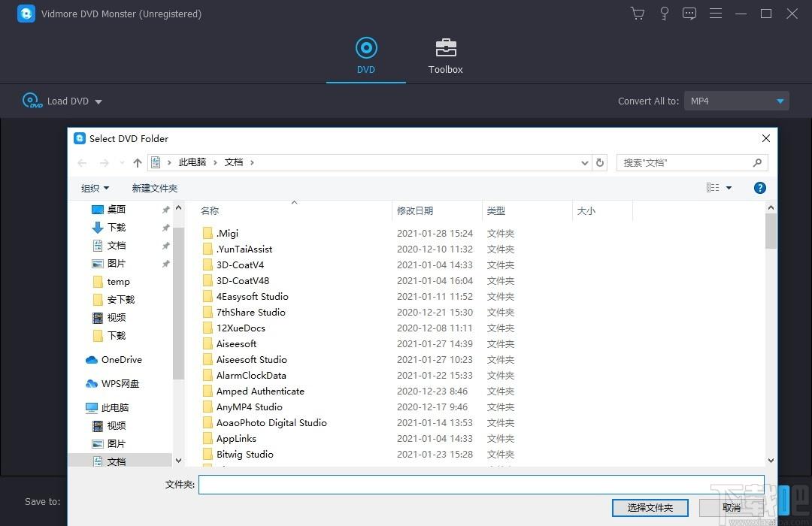The height and width of the screenshot is (526, 812).
Task: Click the search magnifier icon
Action: (758, 162)
